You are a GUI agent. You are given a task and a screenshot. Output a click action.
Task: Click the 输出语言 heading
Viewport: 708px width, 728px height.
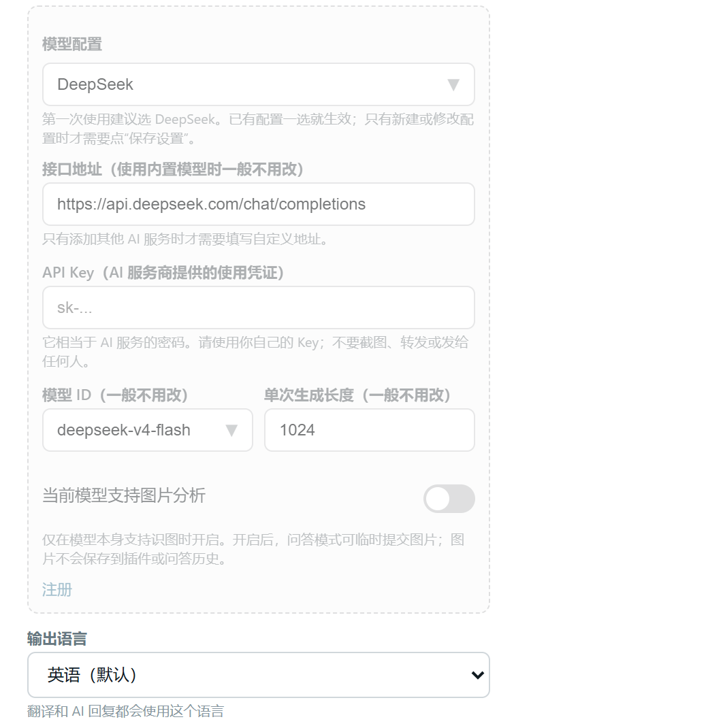(57, 639)
